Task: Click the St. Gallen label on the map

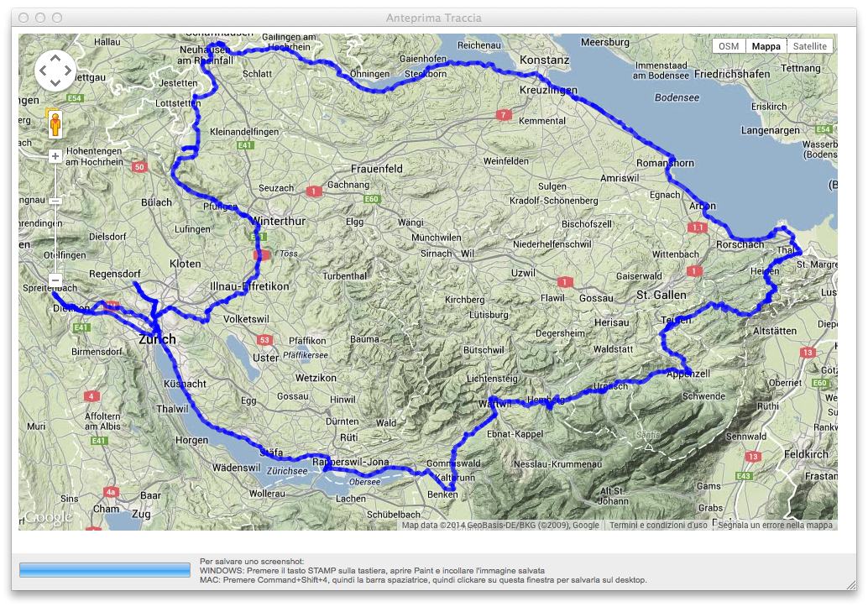Action: 661,295
